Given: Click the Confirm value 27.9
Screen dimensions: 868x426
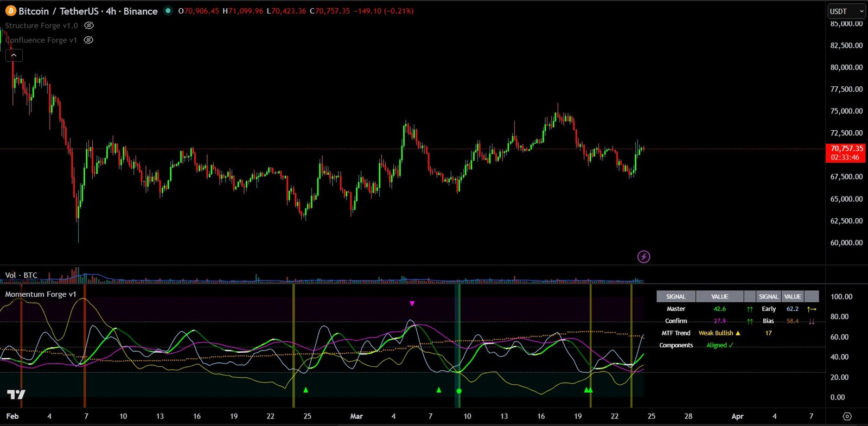Looking at the screenshot, I should pos(719,321).
